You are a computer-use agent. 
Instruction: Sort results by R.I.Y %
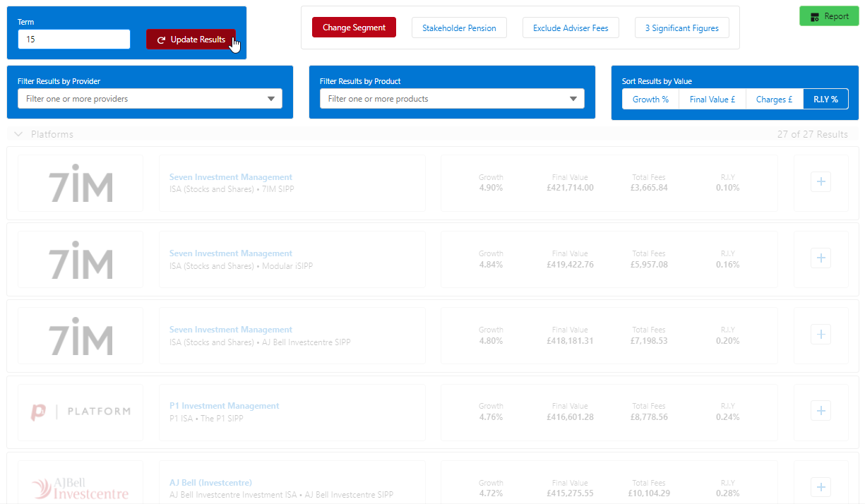pyautogui.click(x=825, y=100)
